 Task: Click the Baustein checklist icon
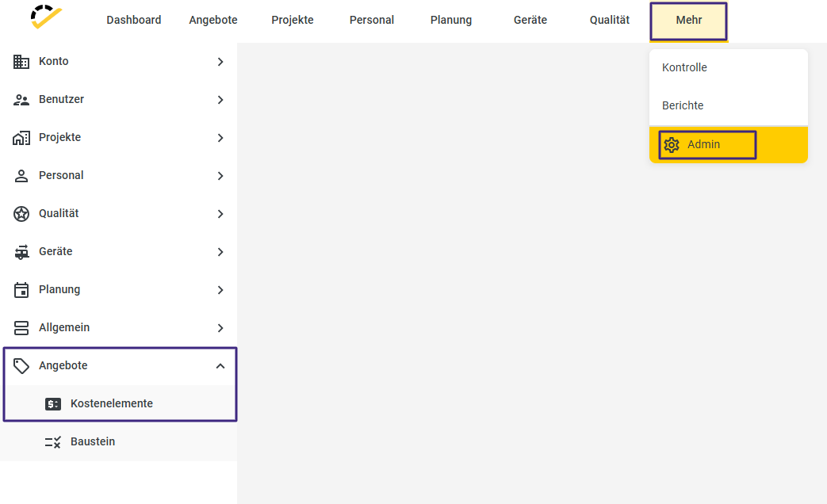point(53,442)
